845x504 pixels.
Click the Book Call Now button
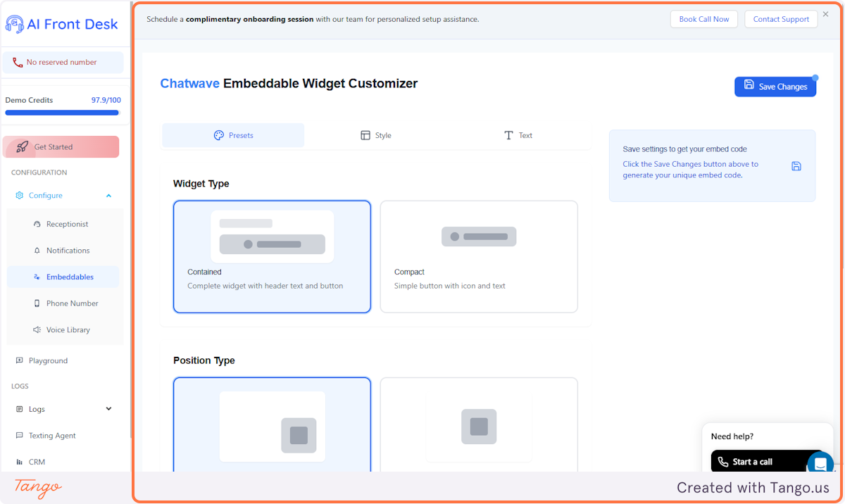703,19
